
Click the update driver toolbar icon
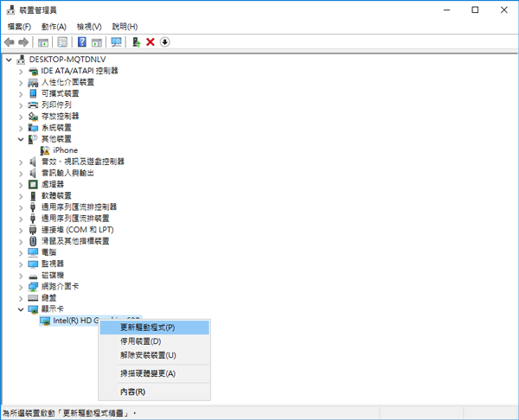[137, 42]
